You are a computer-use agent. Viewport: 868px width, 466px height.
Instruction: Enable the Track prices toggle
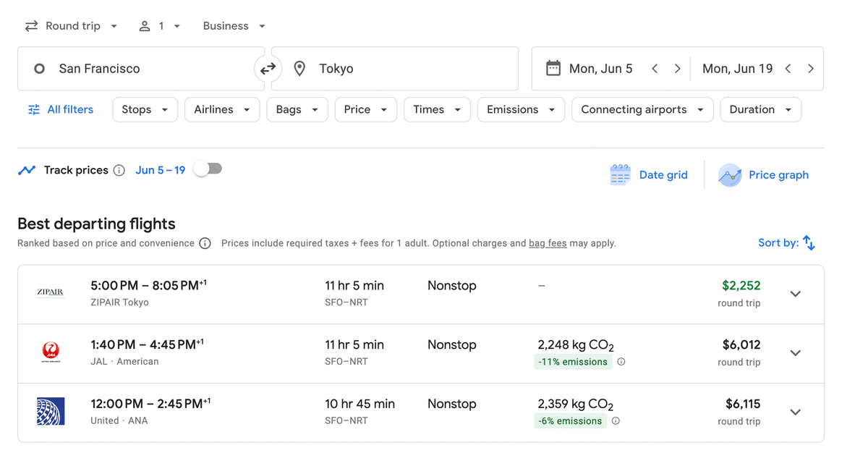point(208,168)
